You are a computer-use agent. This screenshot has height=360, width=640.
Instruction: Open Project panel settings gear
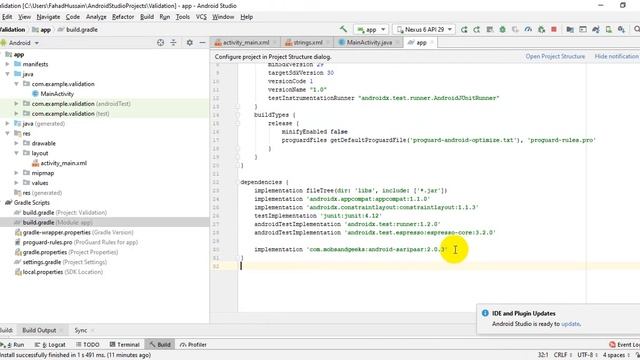(190, 42)
